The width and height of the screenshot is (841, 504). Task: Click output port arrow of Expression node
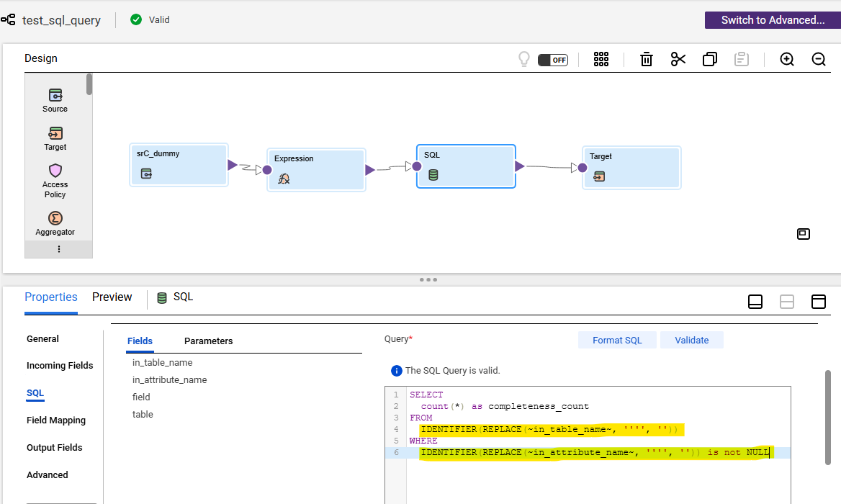(370, 170)
